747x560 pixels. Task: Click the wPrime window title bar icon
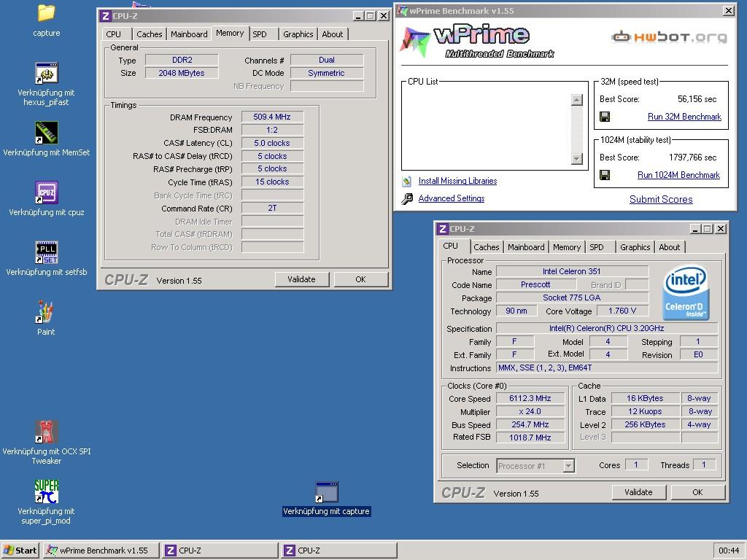pyautogui.click(x=403, y=10)
